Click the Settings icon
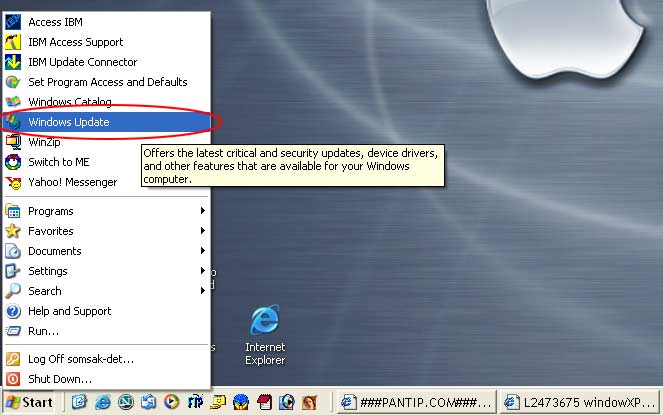Screen dimensions: 663x416 click(13, 271)
